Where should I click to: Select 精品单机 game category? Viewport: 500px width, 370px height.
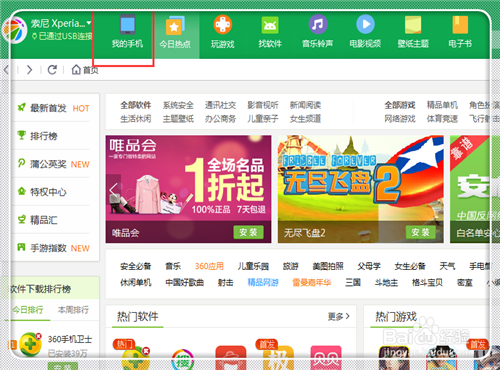[x=442, y=105]
